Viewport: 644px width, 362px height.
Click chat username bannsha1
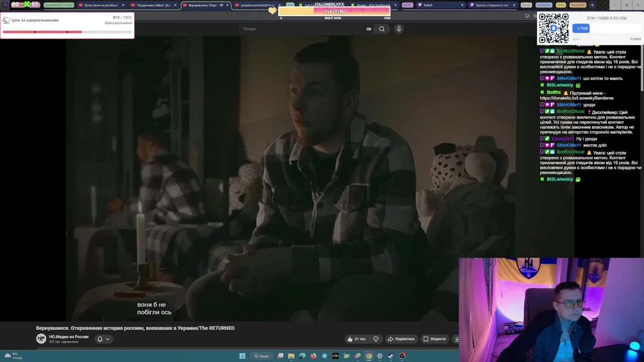pyautogui.click(x=562, y=139)
